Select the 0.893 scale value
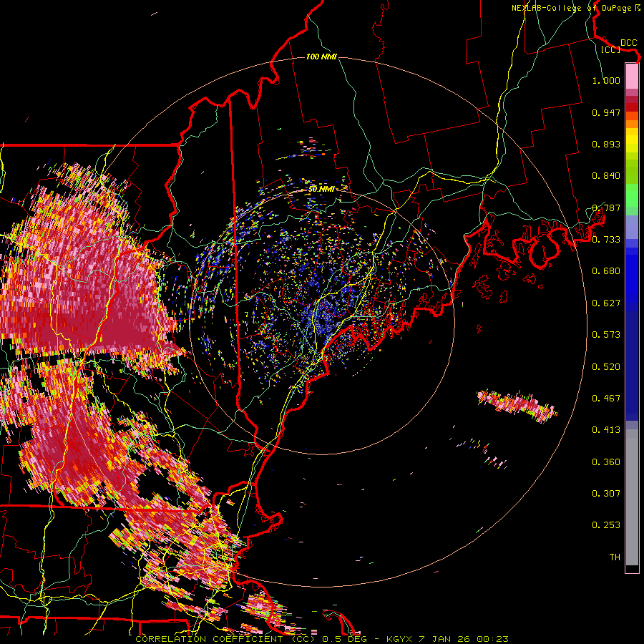This screenshot has width=644, height=644. [x=606, y=144]
